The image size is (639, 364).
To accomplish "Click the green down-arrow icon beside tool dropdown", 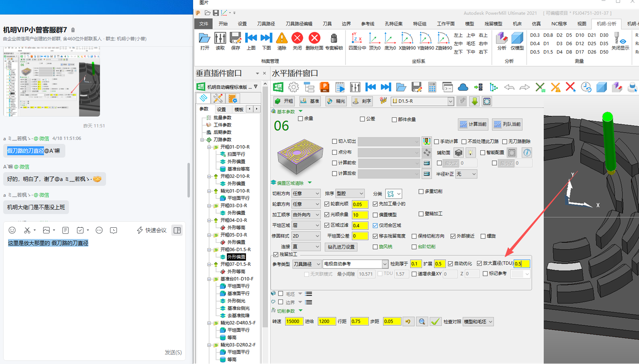I will pos(475,101).
